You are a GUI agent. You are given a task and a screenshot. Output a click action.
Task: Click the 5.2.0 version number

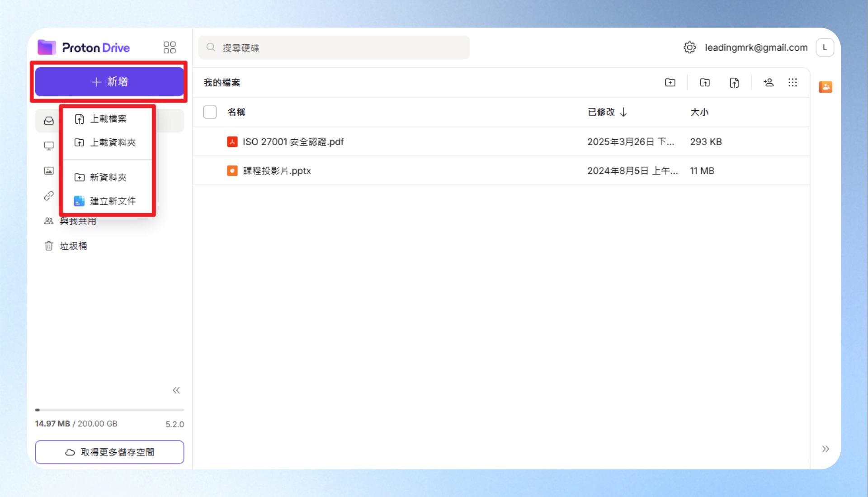click(175, 424)
